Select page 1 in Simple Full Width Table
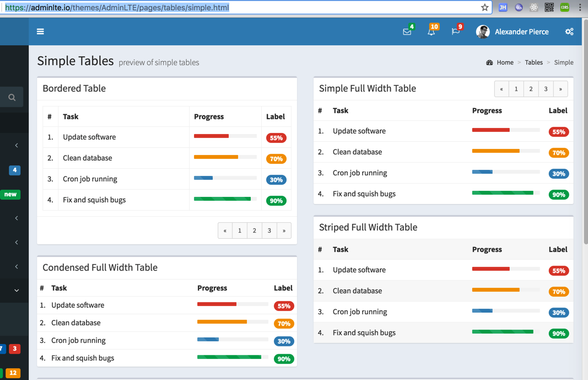 [x=516, y=89]
